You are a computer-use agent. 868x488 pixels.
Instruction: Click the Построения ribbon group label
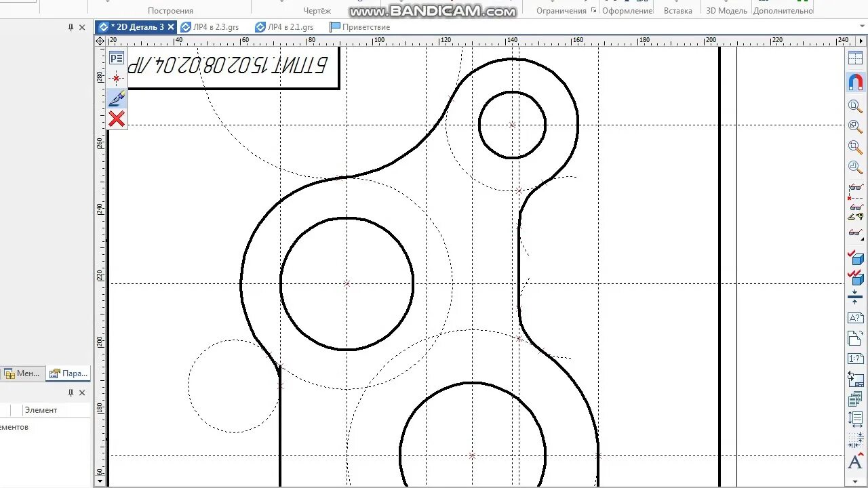click(x=170, y=11)
